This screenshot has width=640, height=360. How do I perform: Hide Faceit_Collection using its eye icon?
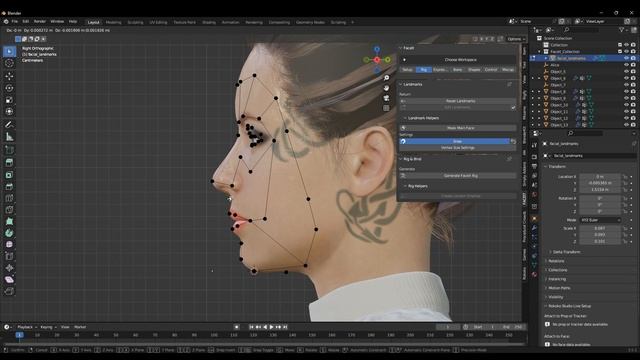point(626,51)
